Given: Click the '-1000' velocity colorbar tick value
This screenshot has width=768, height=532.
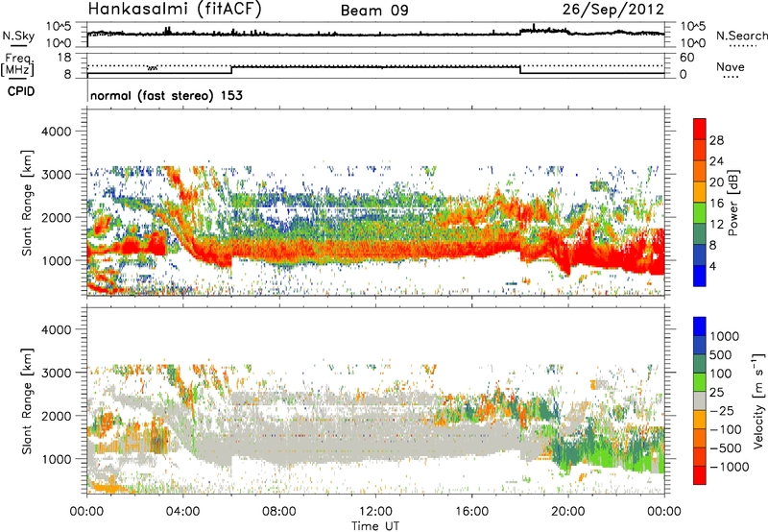Looking at the screenshot, I should 730,467.
